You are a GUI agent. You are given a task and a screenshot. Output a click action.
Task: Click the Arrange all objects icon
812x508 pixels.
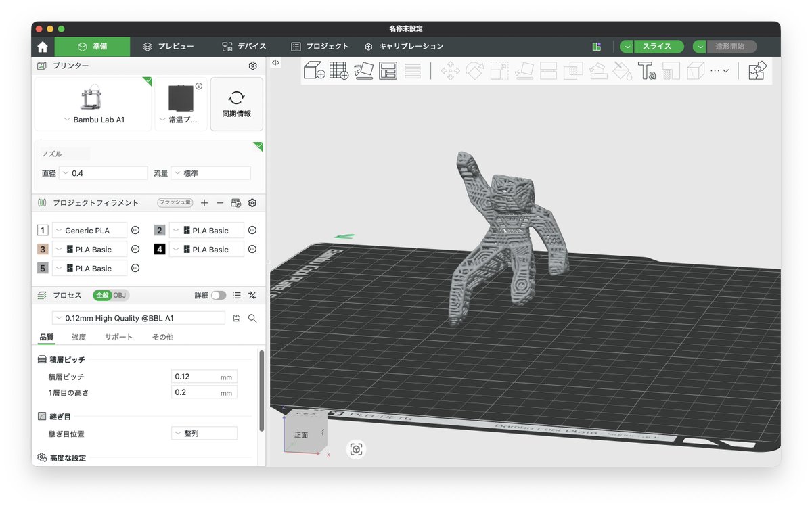388,70
